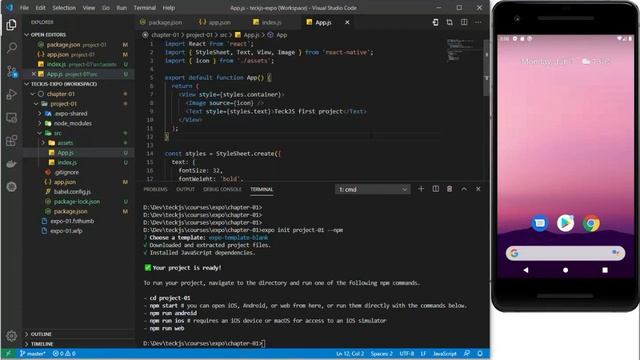Close the App.js editor tab
This screenshot has height=360, width=640.
pos(347,22)
